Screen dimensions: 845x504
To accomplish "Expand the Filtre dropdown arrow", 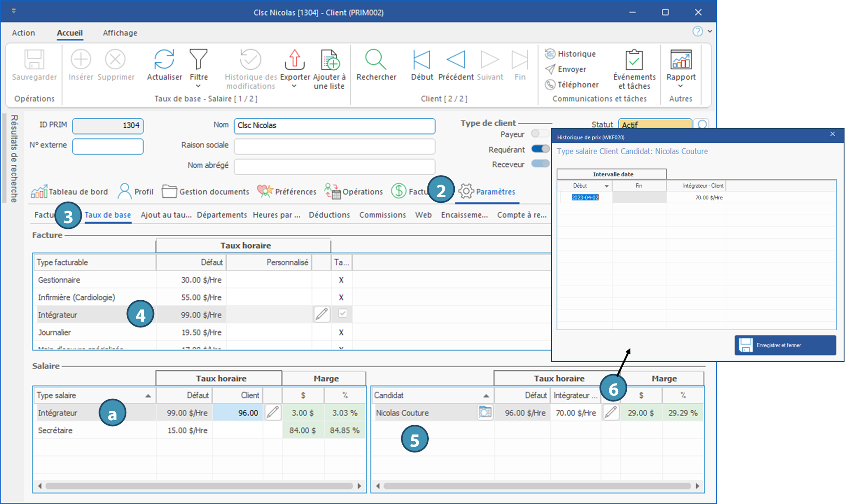I will point(198,86).
